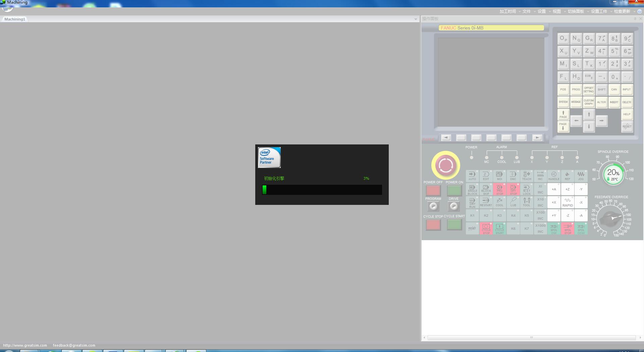The image size is (644, 352).
Task: Open the 加工时间 dropdown menu
Action: [510, 11]
